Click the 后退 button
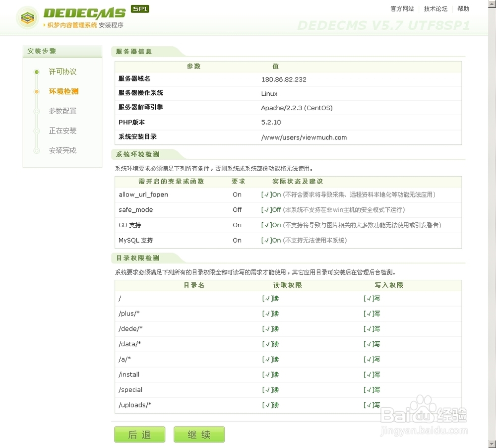 click(139, 435)
